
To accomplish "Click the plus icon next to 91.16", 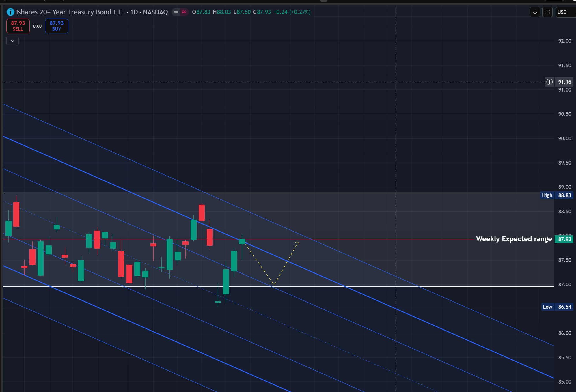I will point(549,82).
